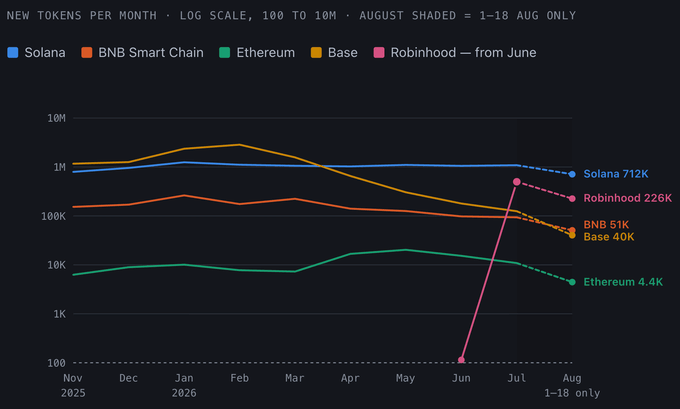680x409 pixels.
Task: Click the Jun x-axis label
Action: [461, 378]
